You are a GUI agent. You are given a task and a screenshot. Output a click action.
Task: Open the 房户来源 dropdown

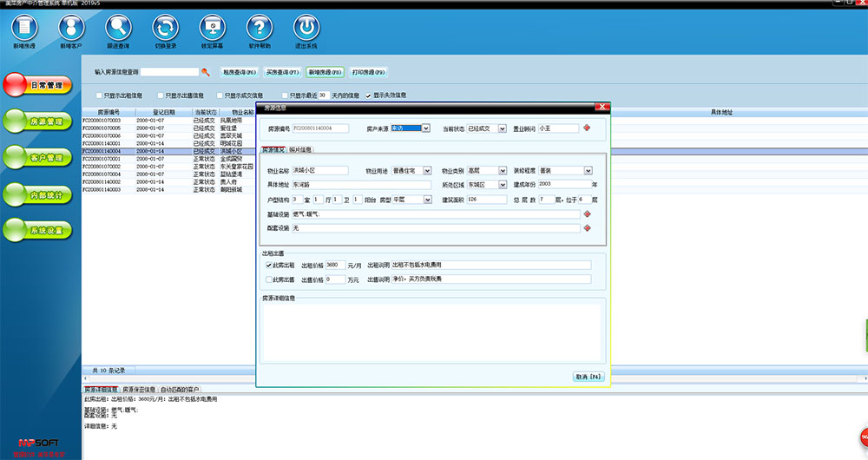click(x=425, y=128)
